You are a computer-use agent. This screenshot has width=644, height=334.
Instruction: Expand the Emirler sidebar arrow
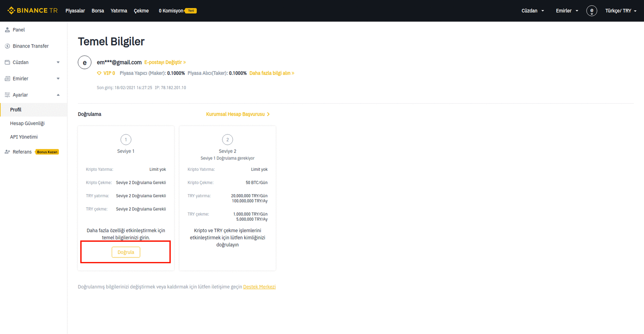pyautogui.click(x=58, y=79)
